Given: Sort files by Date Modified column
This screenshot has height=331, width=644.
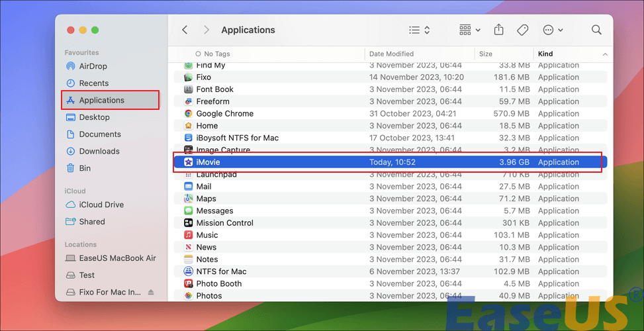Looking at the screenshot, I should click(x=391, y=54).
